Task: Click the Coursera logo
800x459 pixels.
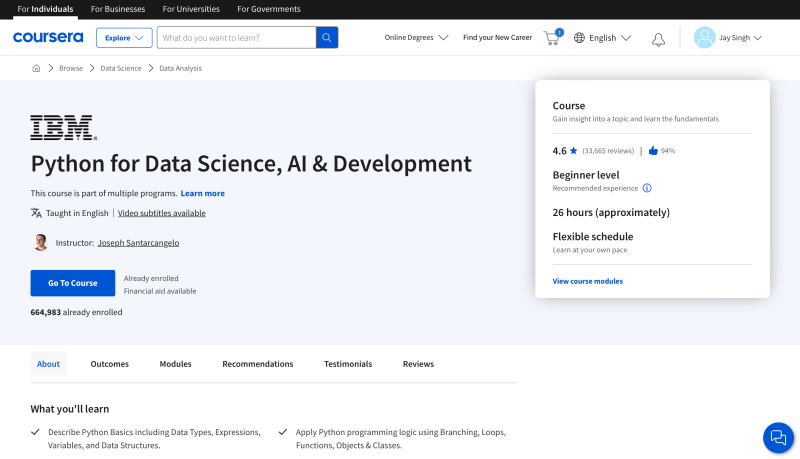Action: point(48,37)
